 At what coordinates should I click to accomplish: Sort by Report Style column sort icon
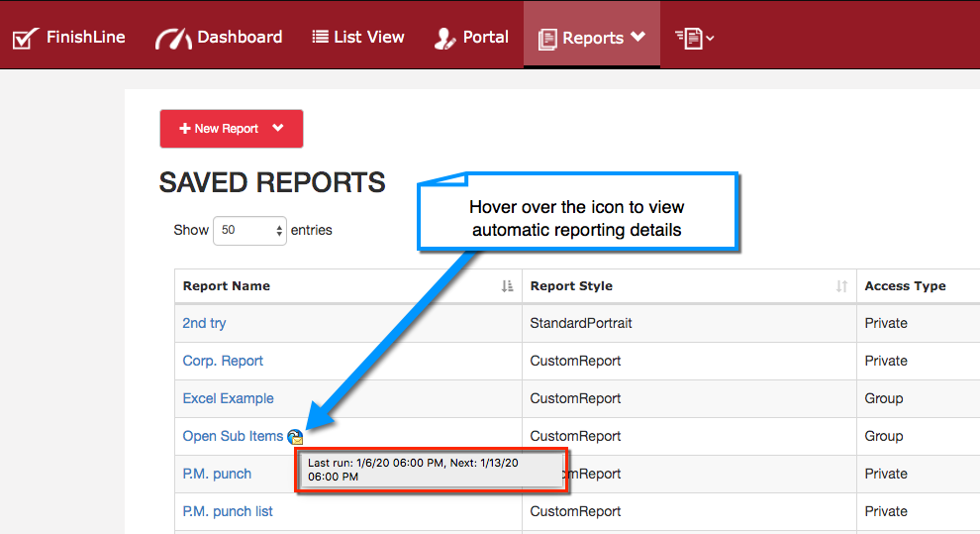point(841,286)
